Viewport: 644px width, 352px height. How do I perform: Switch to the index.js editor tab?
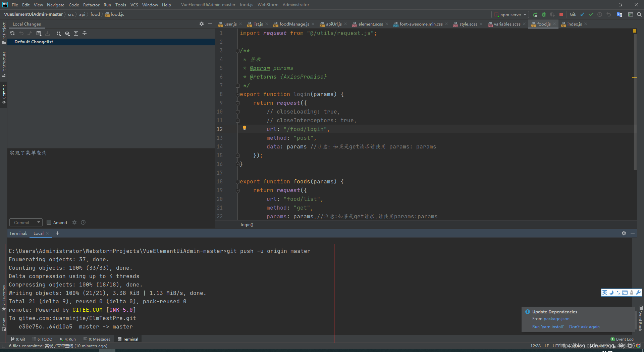(574, 24)
